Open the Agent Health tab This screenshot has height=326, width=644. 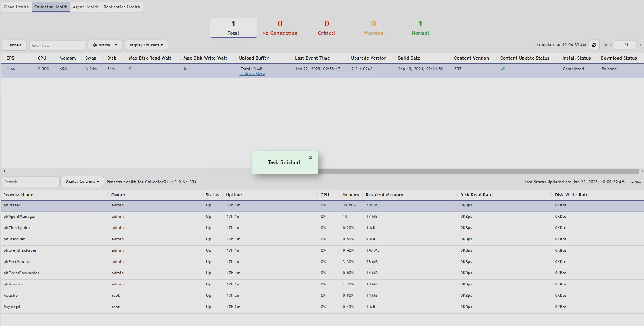click(86, 7)
